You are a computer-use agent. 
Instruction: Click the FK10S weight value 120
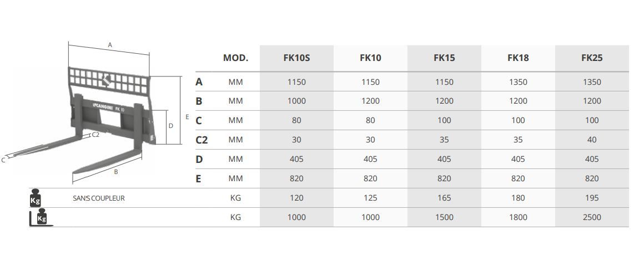pyautogui.click(x=296, y=198)
